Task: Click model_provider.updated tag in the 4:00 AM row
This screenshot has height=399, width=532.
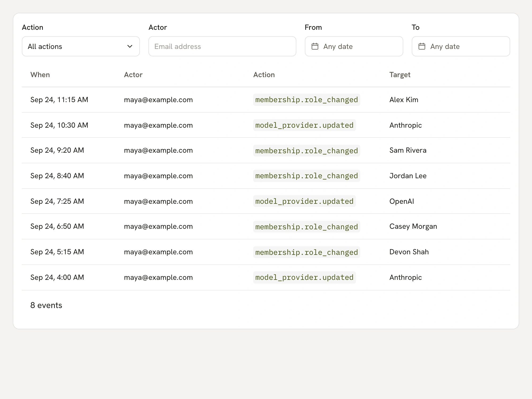Action: click(x=305, y=277)
